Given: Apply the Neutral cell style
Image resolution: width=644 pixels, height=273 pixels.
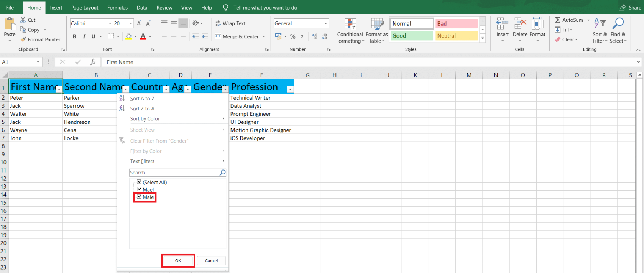Looking at the screenshot, I should point(456,36).
